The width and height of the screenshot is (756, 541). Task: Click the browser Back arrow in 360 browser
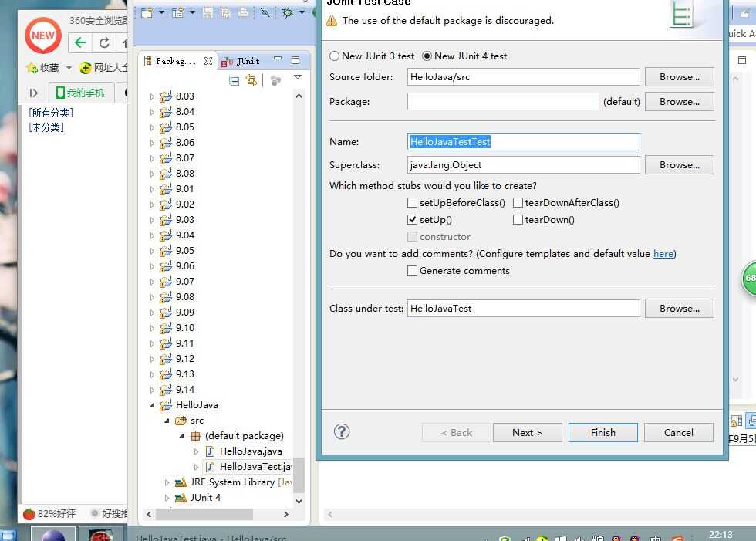point(80,43)
